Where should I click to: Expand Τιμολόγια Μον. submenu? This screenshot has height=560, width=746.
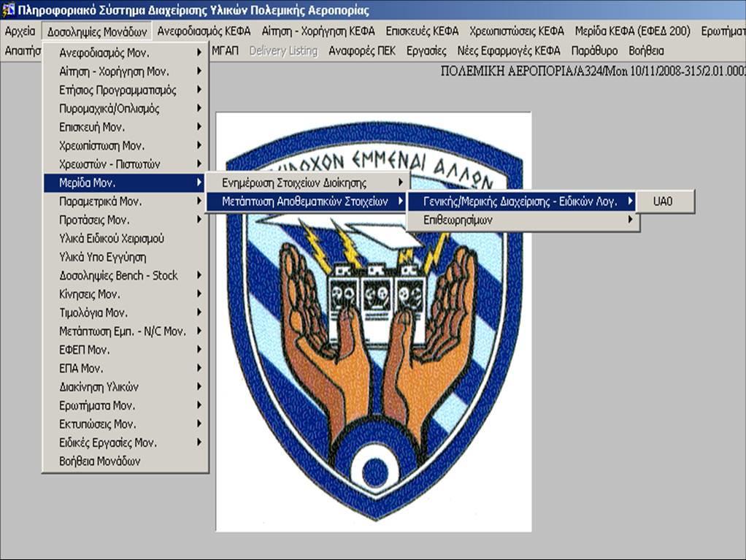[x=125, y=312]
